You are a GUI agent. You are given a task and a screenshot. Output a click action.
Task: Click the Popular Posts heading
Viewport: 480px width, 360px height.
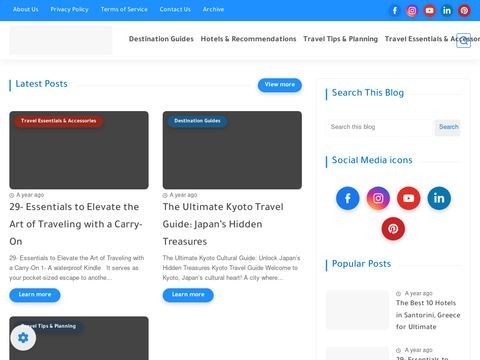[361, 264]
